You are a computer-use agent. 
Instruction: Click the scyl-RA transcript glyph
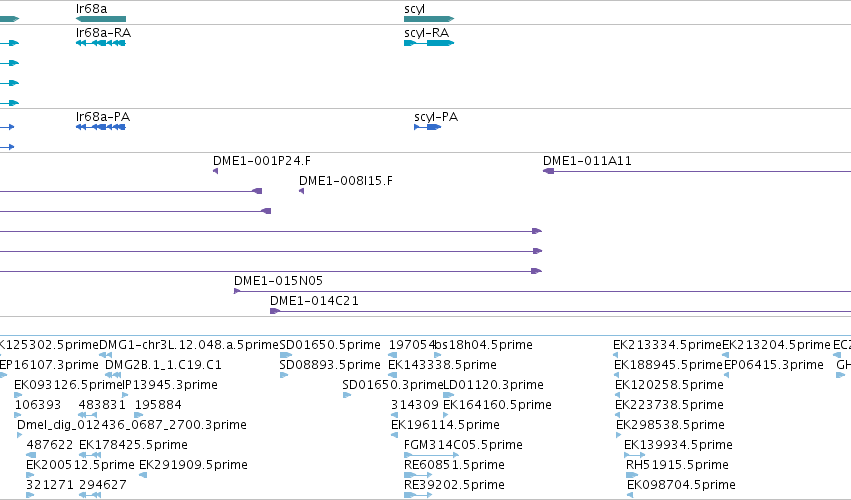[x=429, y=43]
